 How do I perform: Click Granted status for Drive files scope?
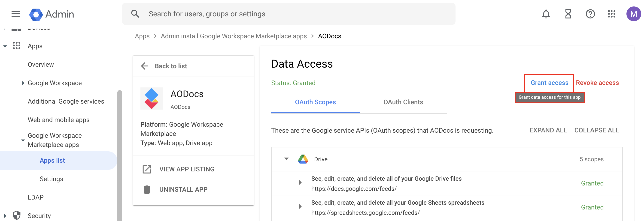(592, 183)
